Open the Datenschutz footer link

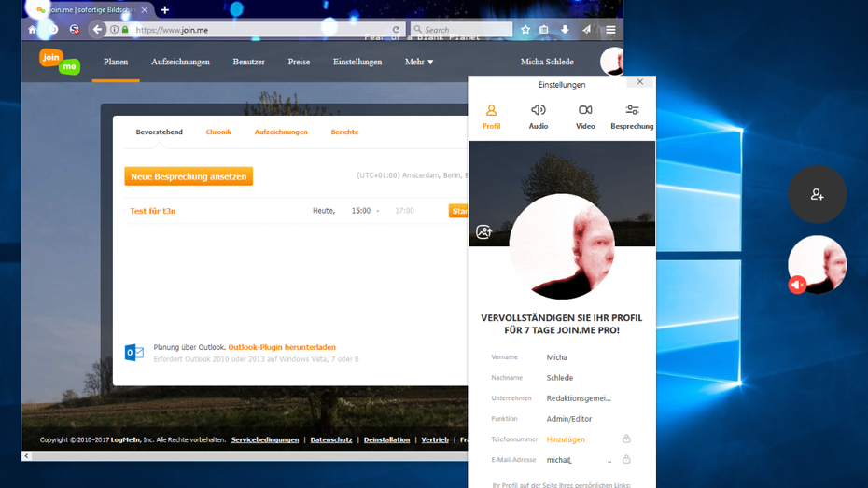pos(331,439)
